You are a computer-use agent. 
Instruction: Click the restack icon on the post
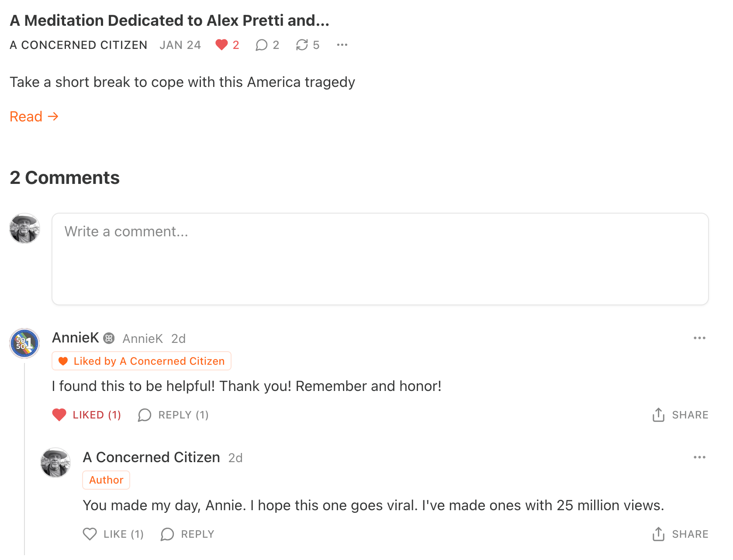click(302, 45)
